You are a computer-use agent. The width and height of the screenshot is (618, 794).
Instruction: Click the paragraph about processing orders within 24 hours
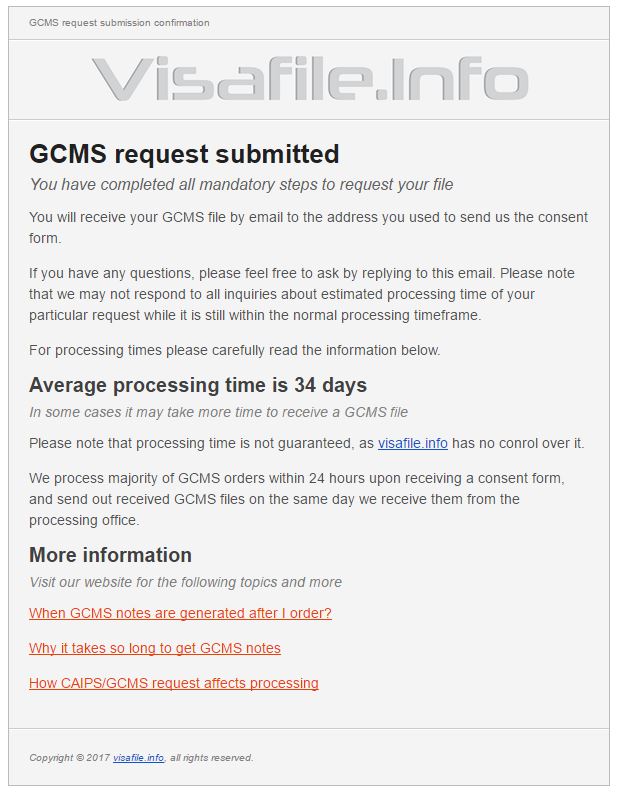click(x=297, y=499)
